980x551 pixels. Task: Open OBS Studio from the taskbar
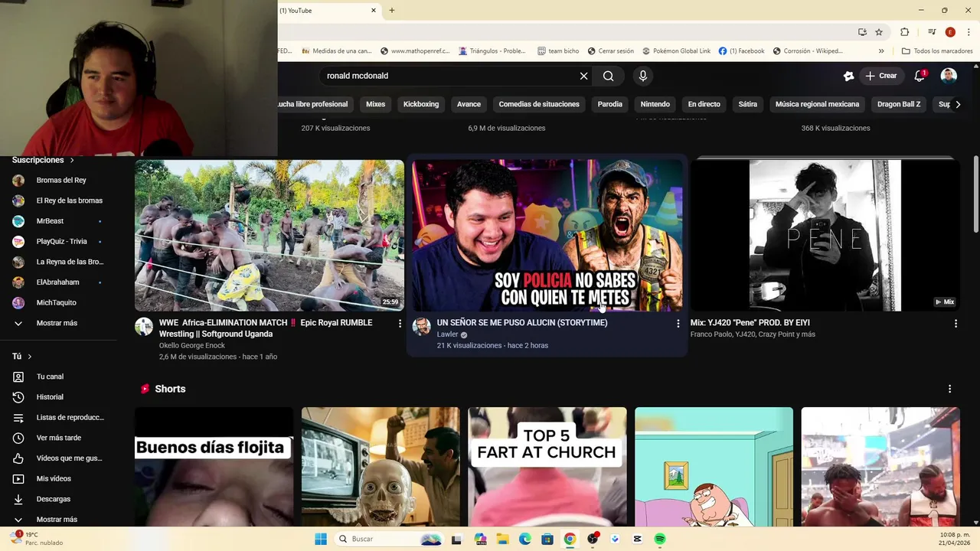tap(593, 539)
